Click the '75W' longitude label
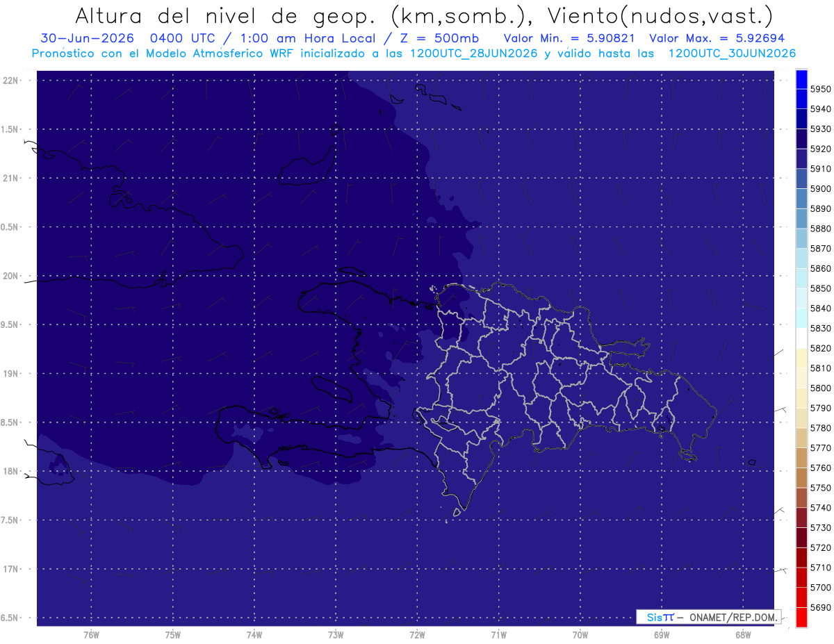 [x=173, y=635]
